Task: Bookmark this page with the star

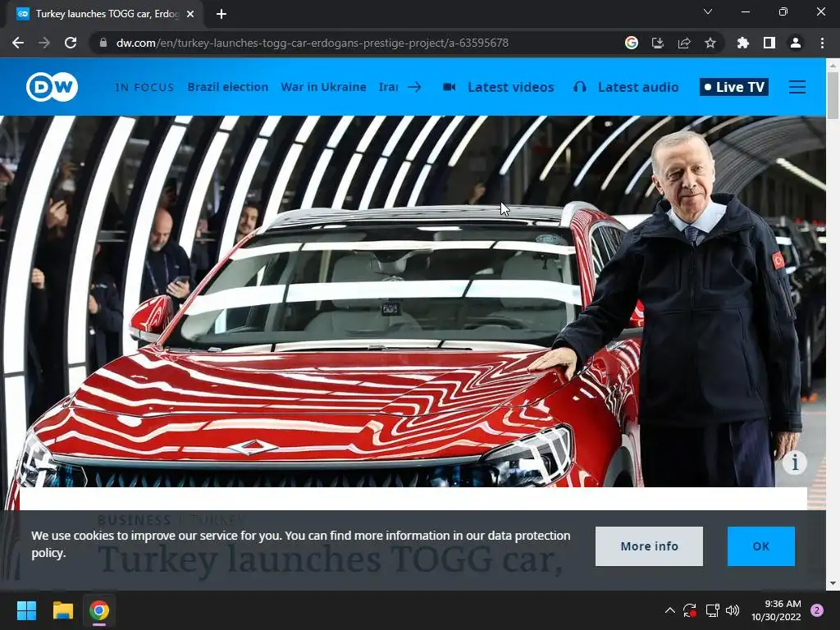Action: point(710,43)
